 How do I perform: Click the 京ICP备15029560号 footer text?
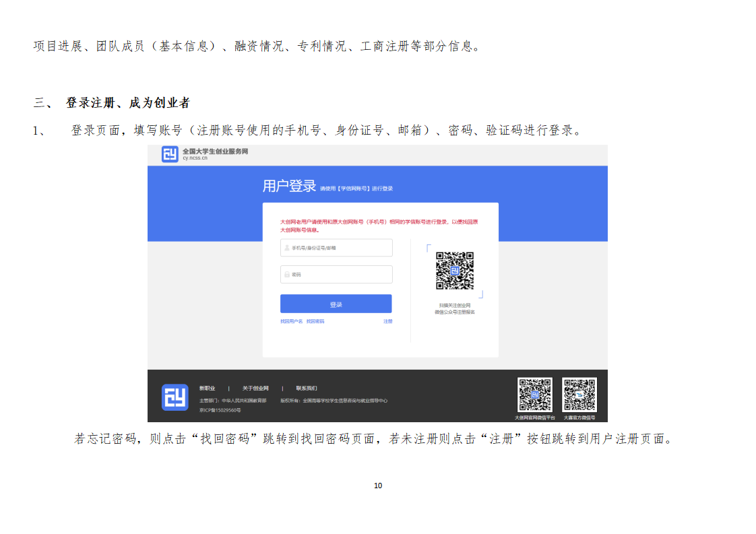220,409
